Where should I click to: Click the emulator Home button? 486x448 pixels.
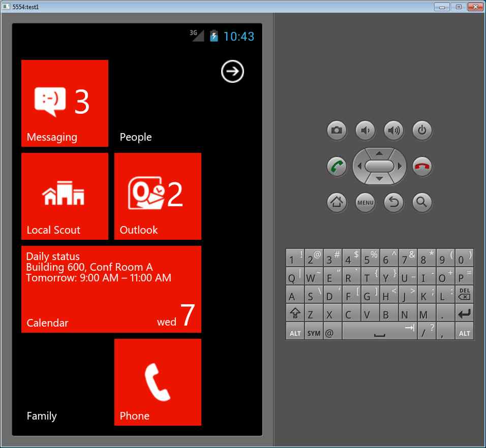coord(337,203)
